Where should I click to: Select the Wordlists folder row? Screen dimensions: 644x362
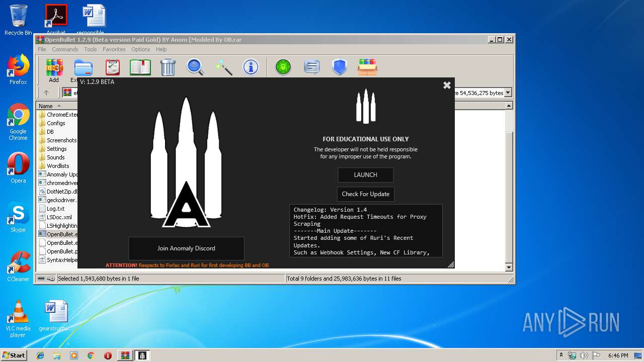tap(57, 166)
